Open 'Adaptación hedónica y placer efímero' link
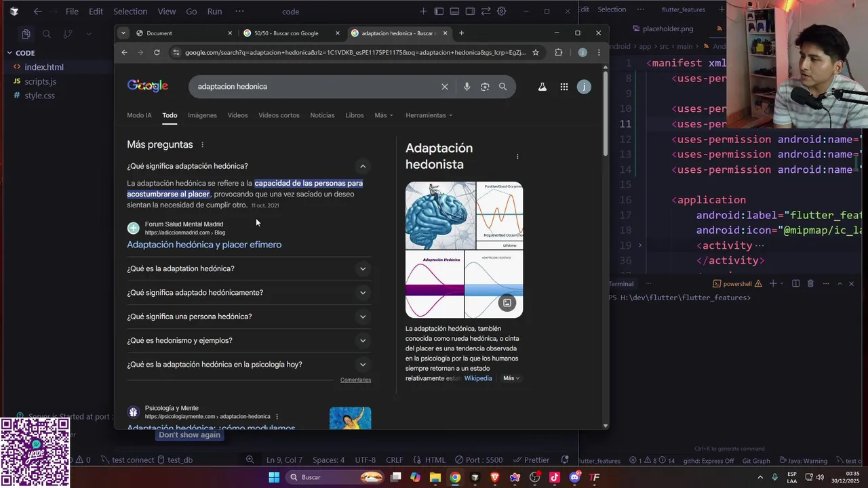Image resolution: width=868 pixels, height=488 pixels. tap(204, 245)
